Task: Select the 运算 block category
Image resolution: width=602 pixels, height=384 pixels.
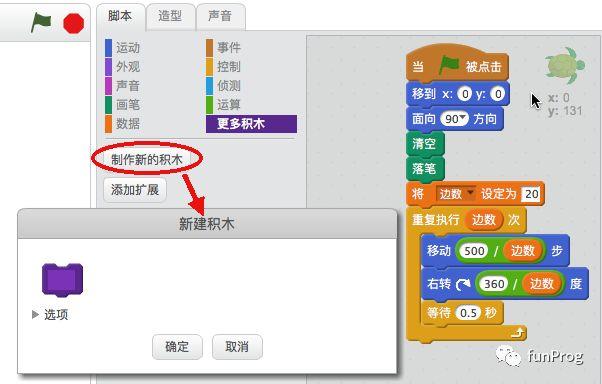Action: (x=224, y=104)
